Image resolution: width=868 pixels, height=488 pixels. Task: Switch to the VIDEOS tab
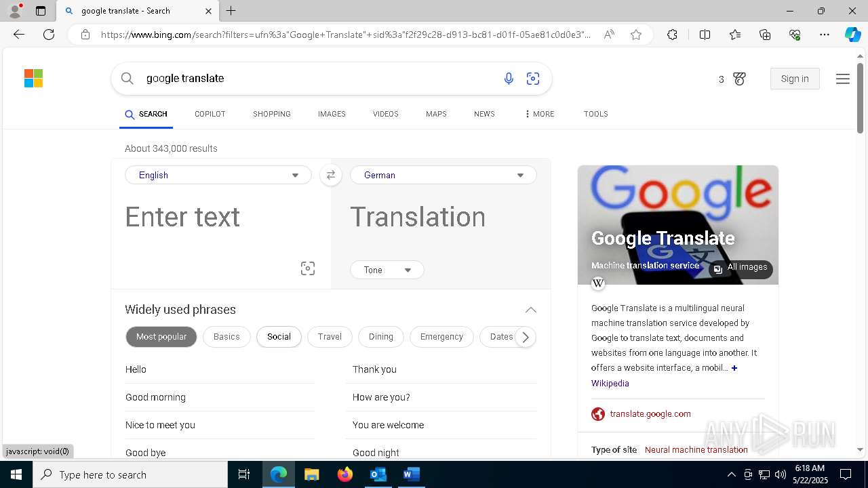coord(386,114)
